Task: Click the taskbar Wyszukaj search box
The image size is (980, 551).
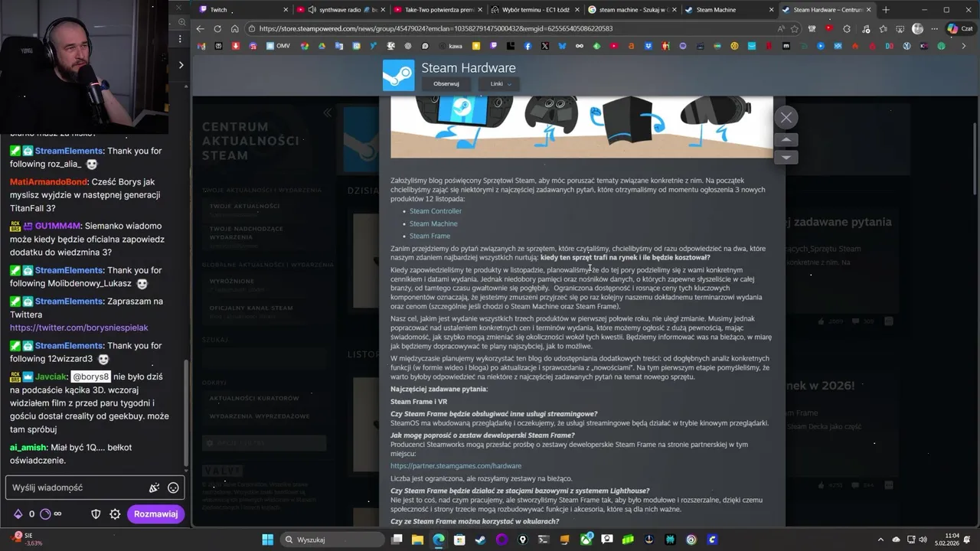Action: click(331, 540)
